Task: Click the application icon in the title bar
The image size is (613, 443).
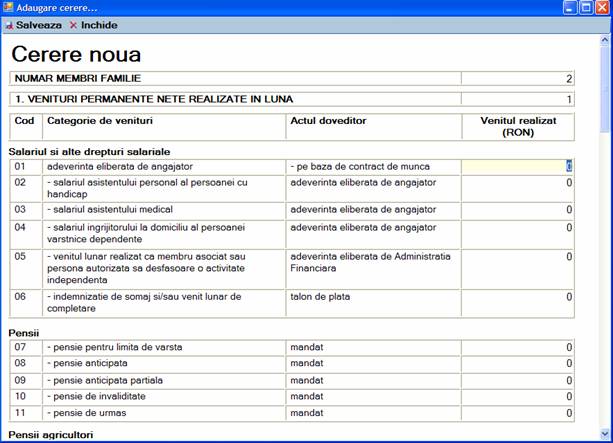Action: point(7,7)
